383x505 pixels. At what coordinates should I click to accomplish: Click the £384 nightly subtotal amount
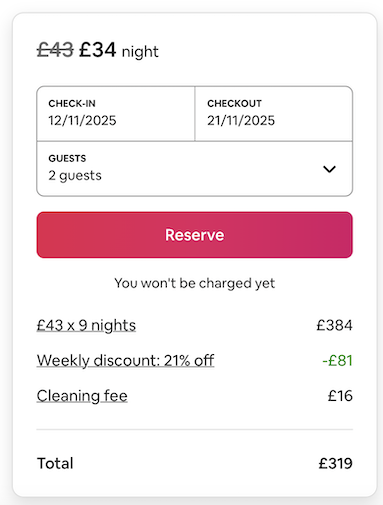334,325
